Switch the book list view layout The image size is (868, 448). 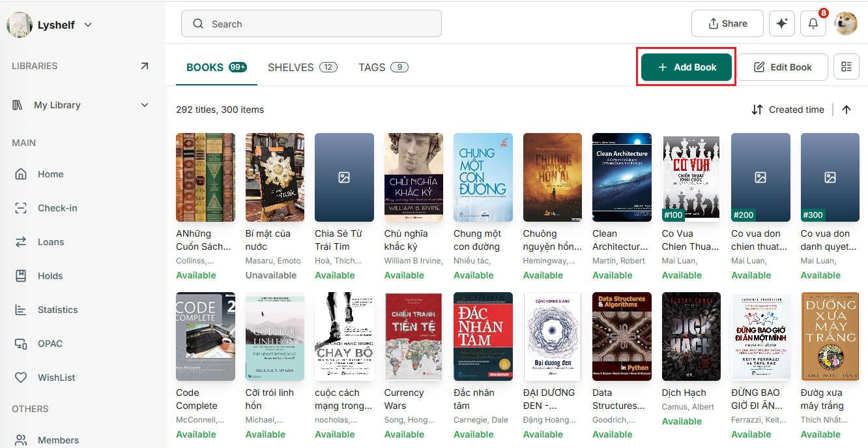tap(846, 67)
